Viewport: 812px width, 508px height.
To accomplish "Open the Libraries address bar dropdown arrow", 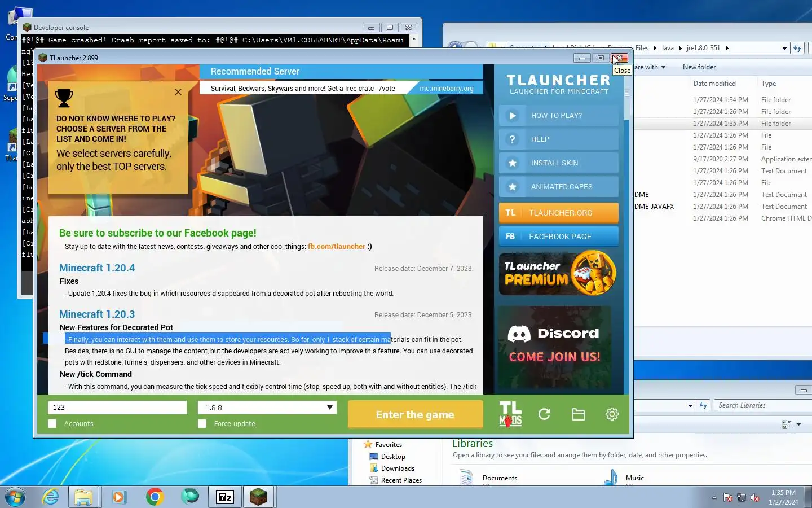I will (x=690, y=405).
